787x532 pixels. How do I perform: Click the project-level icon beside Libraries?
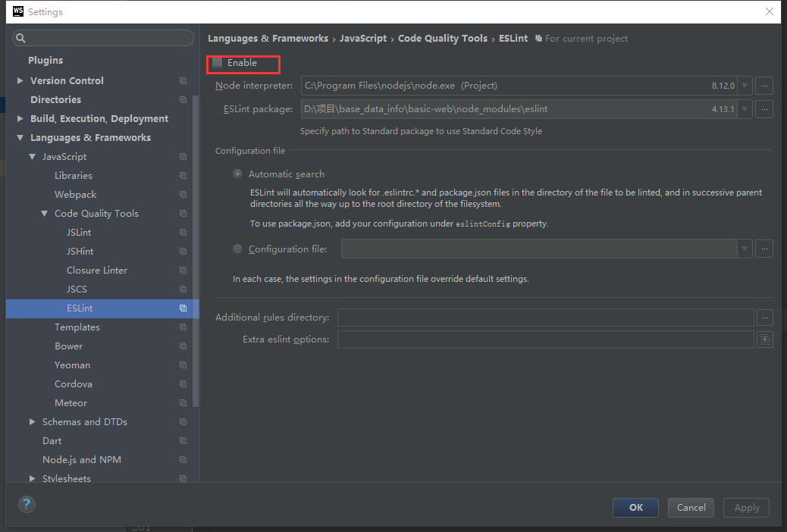coord(183,176)
